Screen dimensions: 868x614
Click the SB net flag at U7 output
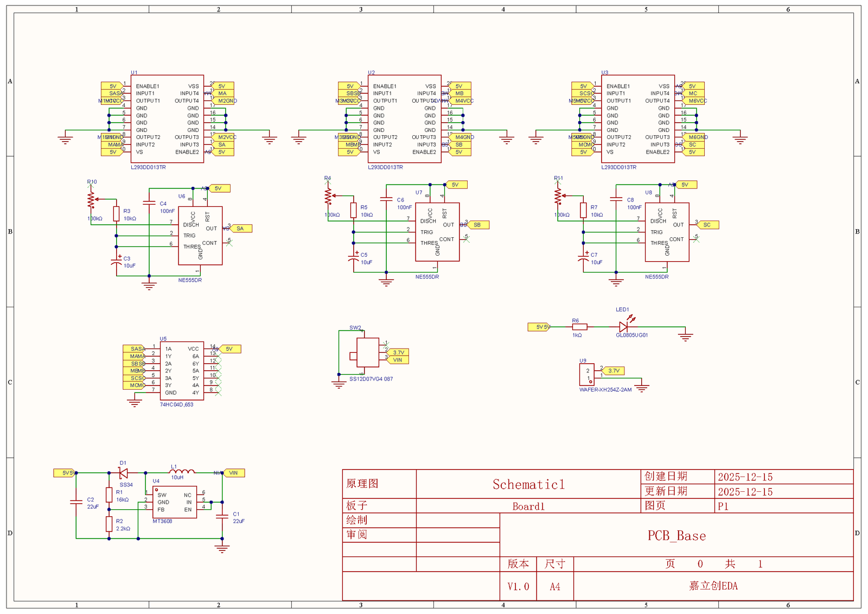pyautogui.click(x=477, y=225)
